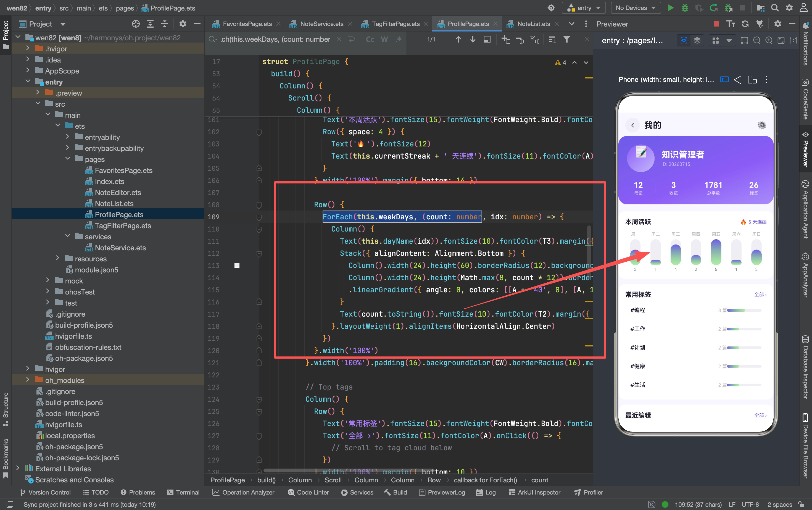Jump to next search occurrence arrow
This screenshot has height=510, width=812.
[x=473, y=40]
